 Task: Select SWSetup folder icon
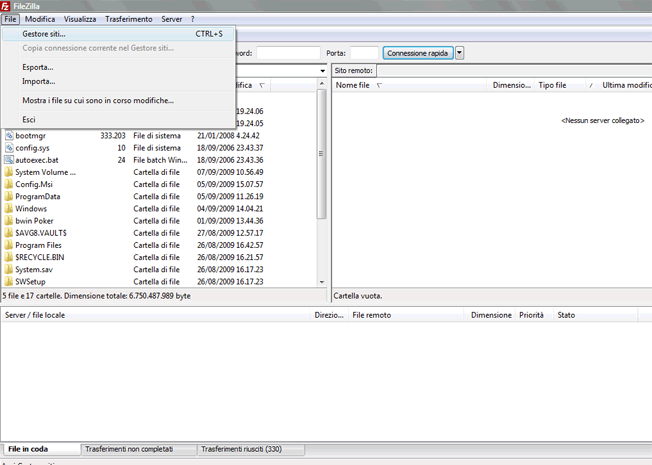(x=9, y=282)
